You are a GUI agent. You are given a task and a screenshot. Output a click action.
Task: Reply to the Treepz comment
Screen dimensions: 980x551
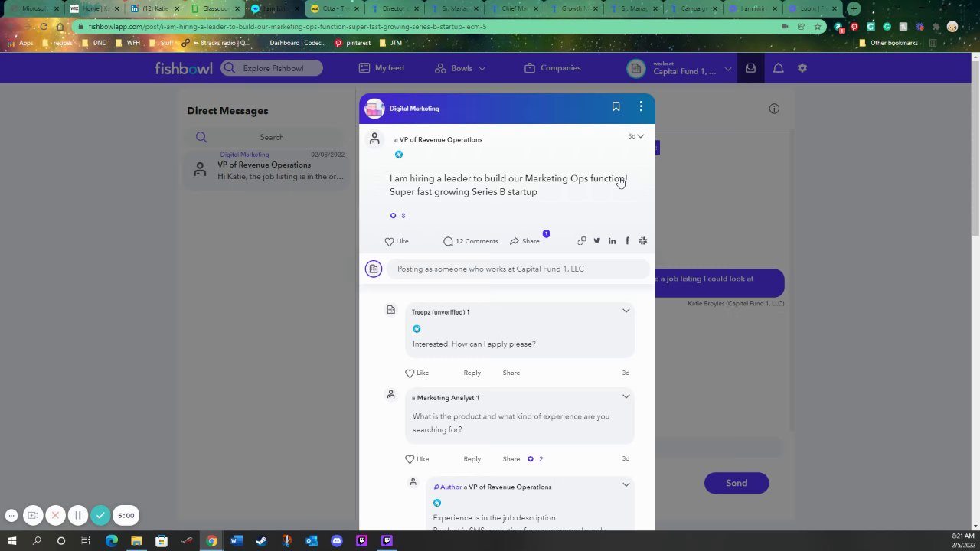(472, 373)
